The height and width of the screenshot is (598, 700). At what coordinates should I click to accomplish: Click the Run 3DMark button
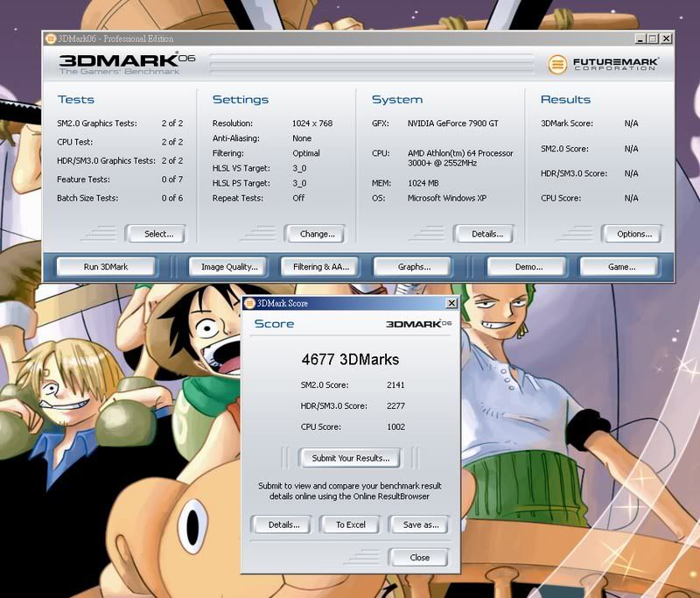pos(106,267)
